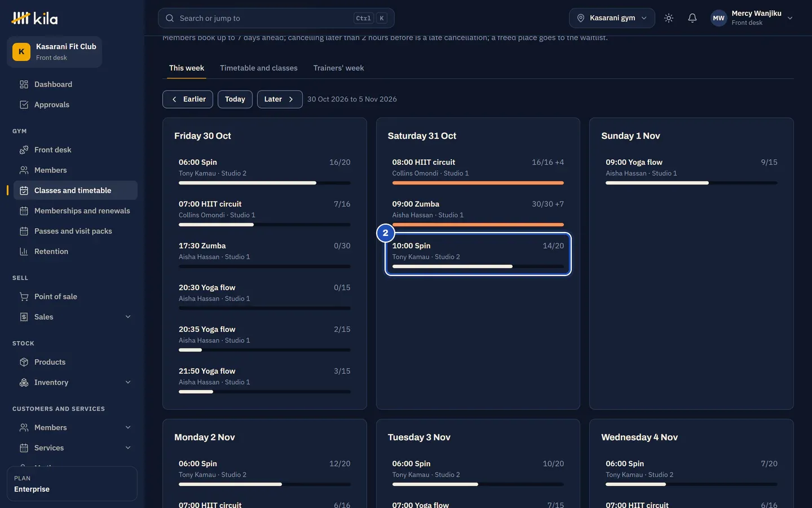Open Friday 20:30 Yoga flow class
This screenshot has height=508, width=812.
coord(264,296)
